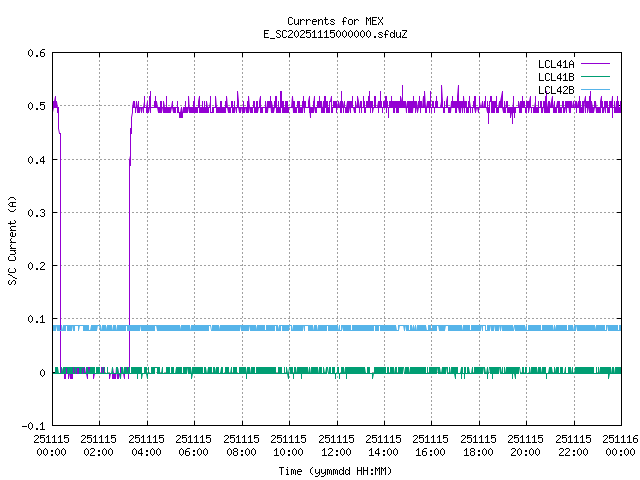Click the "Time (yymmdd HH:MM)" x-axis label
This screenshot has width=640, height=480.
(x=334, y=469)
